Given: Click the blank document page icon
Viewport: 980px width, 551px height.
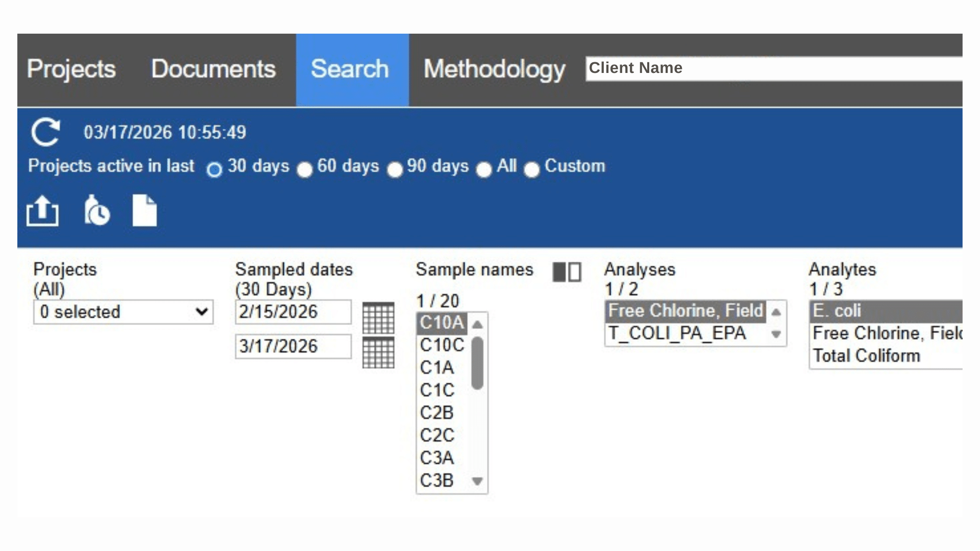Looking at the screenshot, I should [145, 210].
